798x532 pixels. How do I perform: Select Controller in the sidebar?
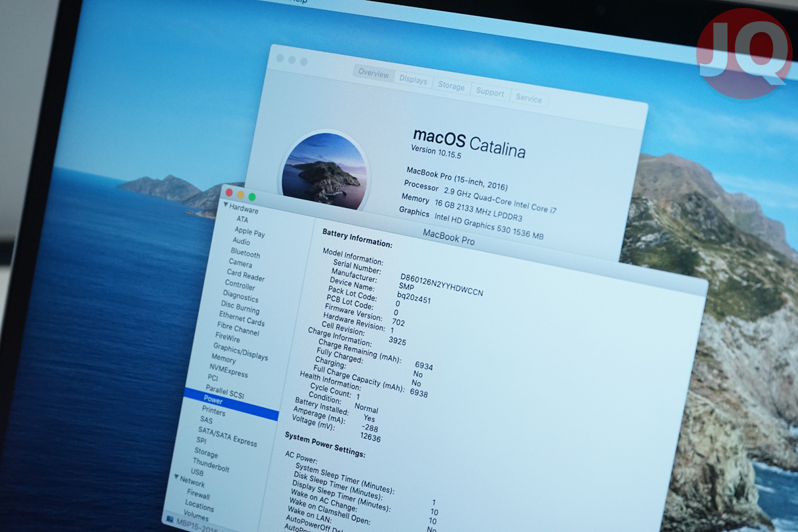[x=240, y=285]
